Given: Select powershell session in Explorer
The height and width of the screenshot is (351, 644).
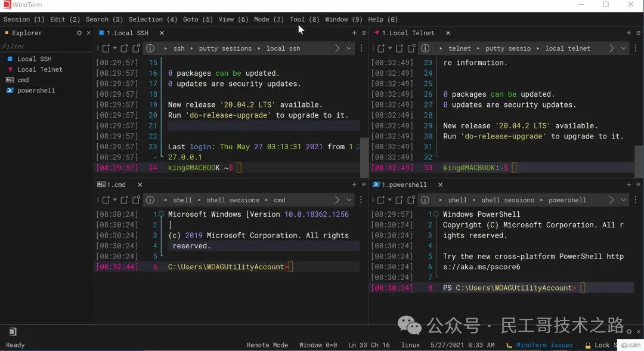Looking at the screenshot, I should coord(36,90).
